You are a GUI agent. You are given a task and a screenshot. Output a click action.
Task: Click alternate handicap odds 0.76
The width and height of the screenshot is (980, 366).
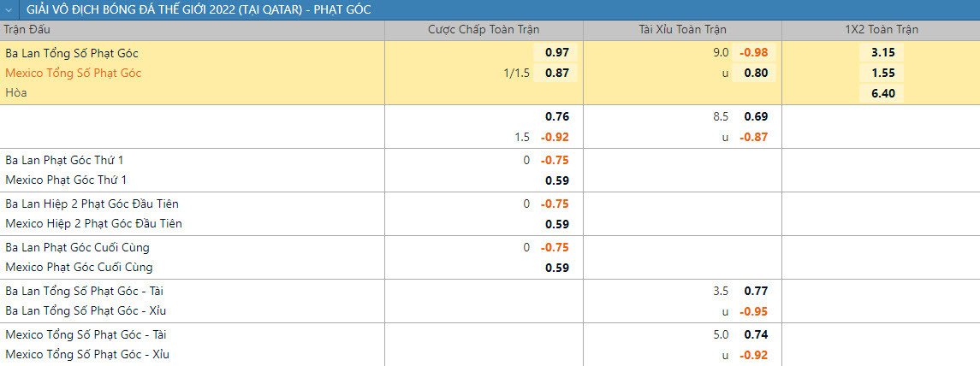(x=557, y=116)
